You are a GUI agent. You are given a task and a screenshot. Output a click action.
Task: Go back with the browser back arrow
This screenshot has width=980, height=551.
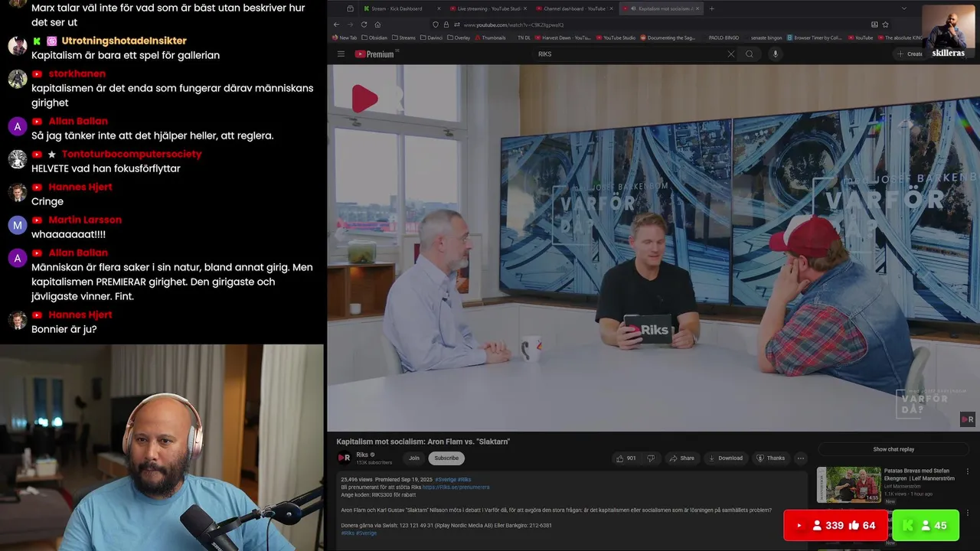(x=335, y=24)
